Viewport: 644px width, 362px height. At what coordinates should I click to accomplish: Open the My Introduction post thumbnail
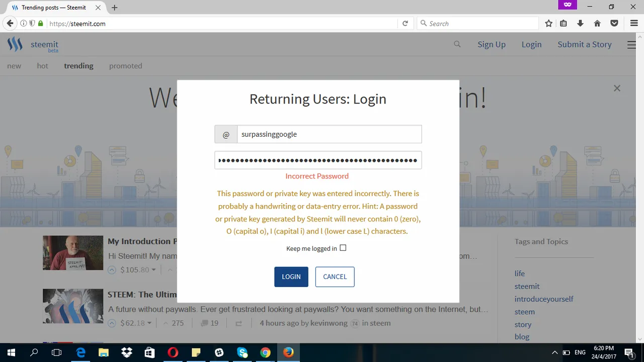coord(73,253)
